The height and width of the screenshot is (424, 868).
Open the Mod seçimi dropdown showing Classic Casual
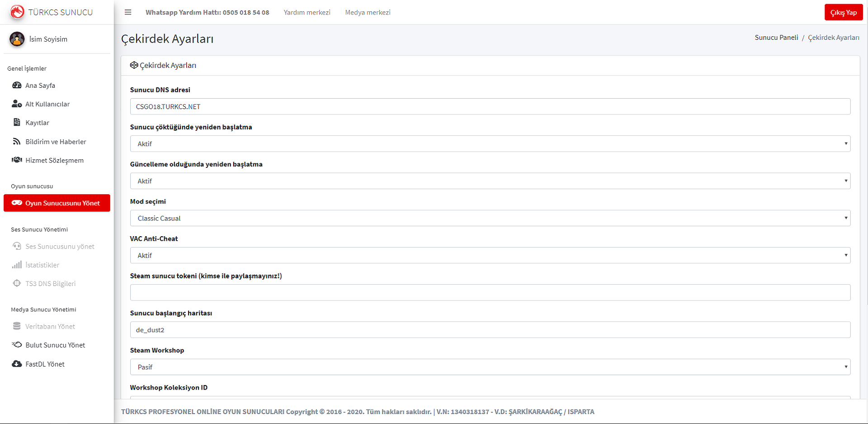(x=490, y=218)
